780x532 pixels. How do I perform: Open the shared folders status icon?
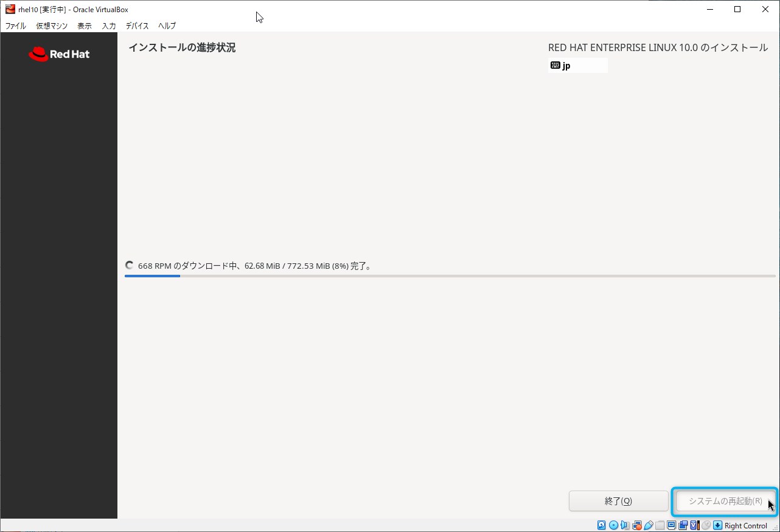(660, 525)
